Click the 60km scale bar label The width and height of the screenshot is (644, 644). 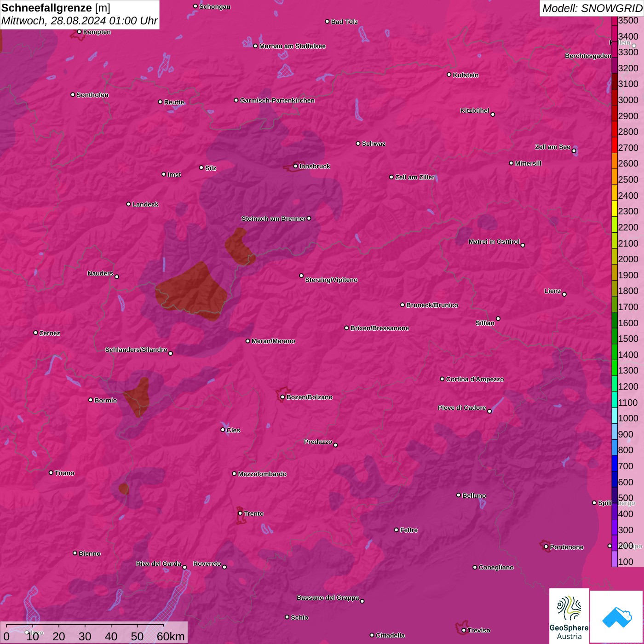[x=171, y=636]
